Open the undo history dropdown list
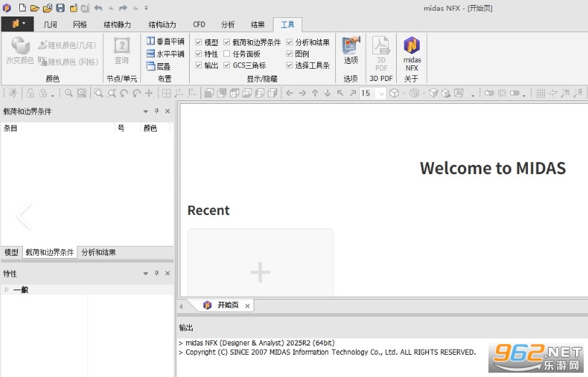 coord(110,8)
